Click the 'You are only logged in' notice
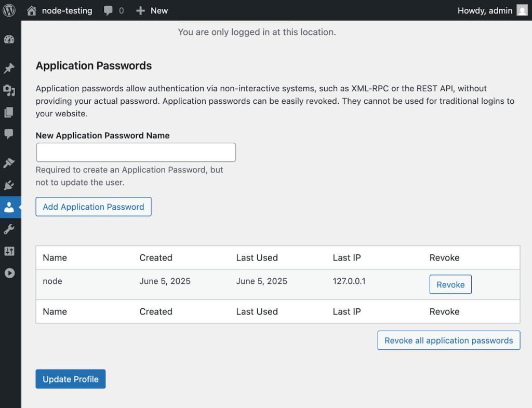The image size is (532, 408). [x=257, y=32]
